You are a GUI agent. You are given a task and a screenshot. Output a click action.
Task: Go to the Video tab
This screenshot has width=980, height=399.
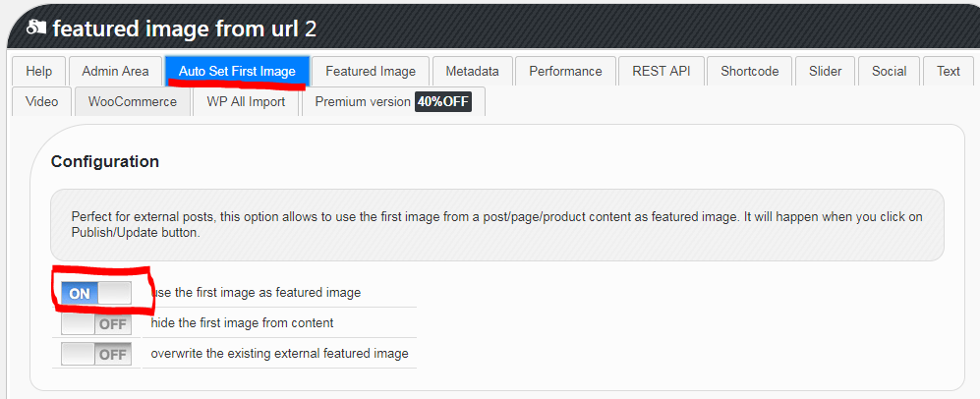pos(42,102)
